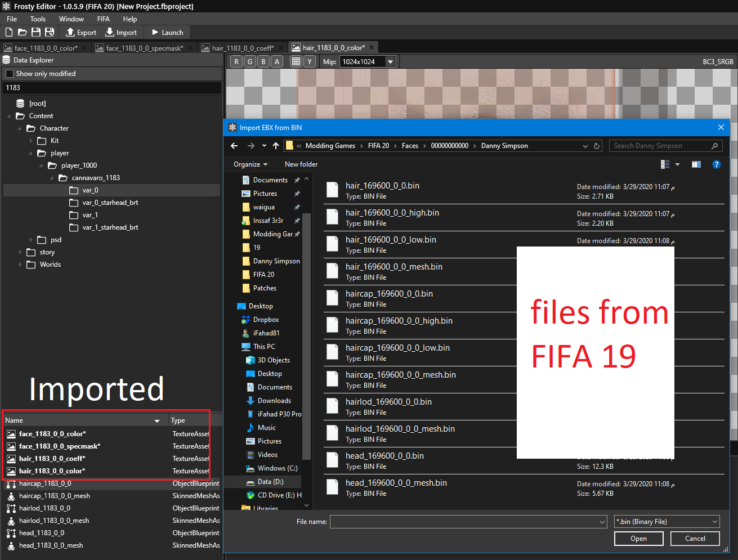Enable Show only modified checkbox
The image size is (738, 560).
10,74
